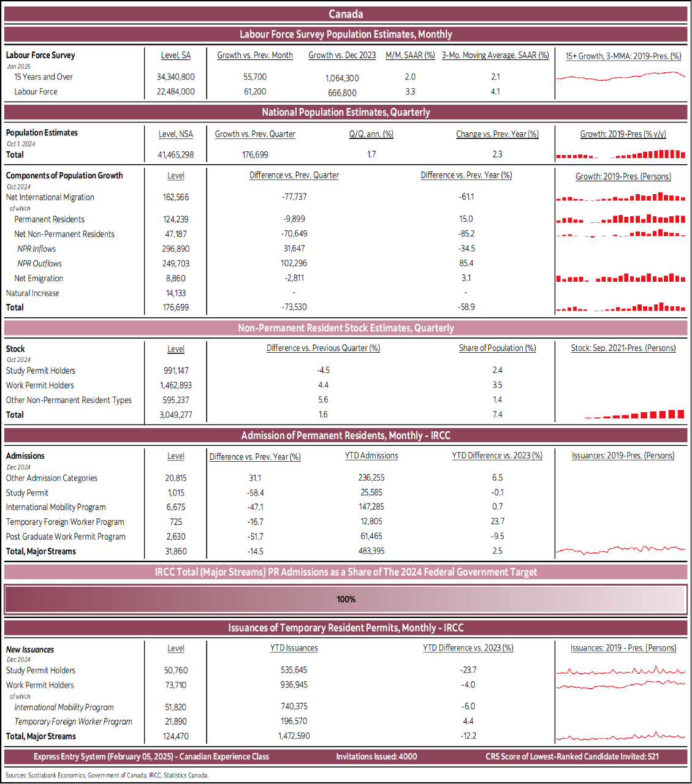This screenshot has width=692, height=784.
Task: Click the Net Emigration bar sparkline
Action: 620,278
